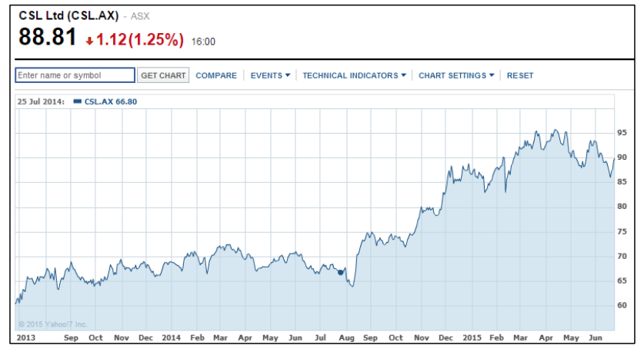644x352 pixels.
Task: Click the 95 price axis label
Action: [622, 132]
